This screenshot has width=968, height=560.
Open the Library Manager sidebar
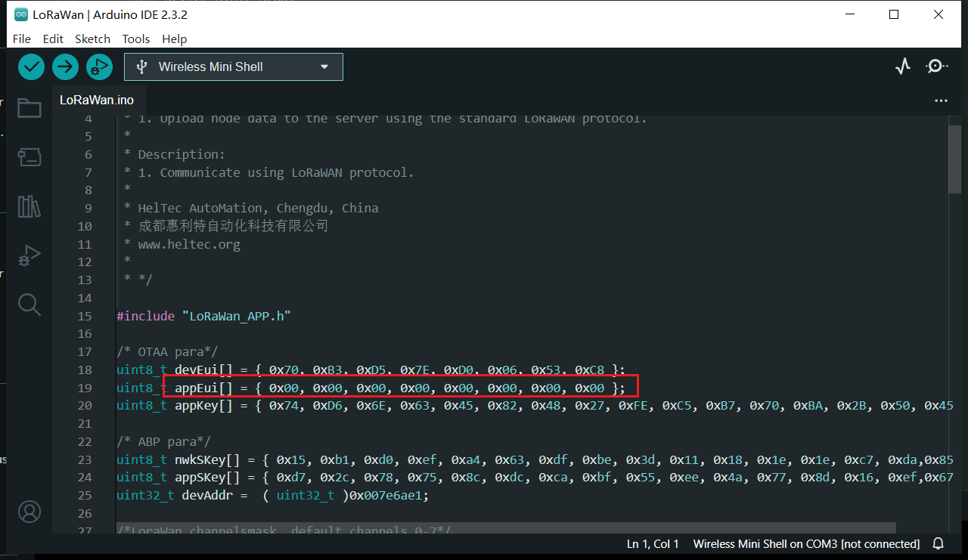tap(29, 206)
